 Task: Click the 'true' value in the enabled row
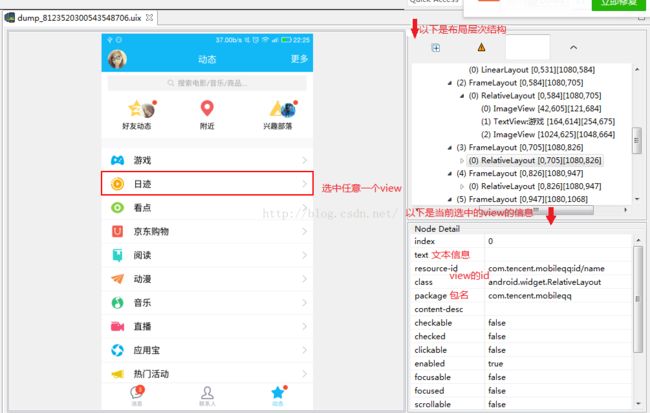click(495, 364)
